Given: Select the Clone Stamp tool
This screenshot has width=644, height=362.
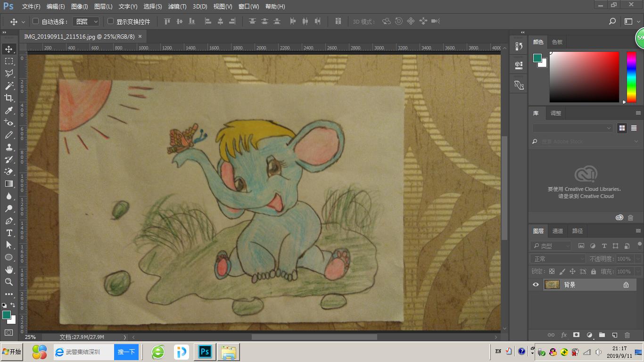Looking at the screenshot, I should pos(9,147).
